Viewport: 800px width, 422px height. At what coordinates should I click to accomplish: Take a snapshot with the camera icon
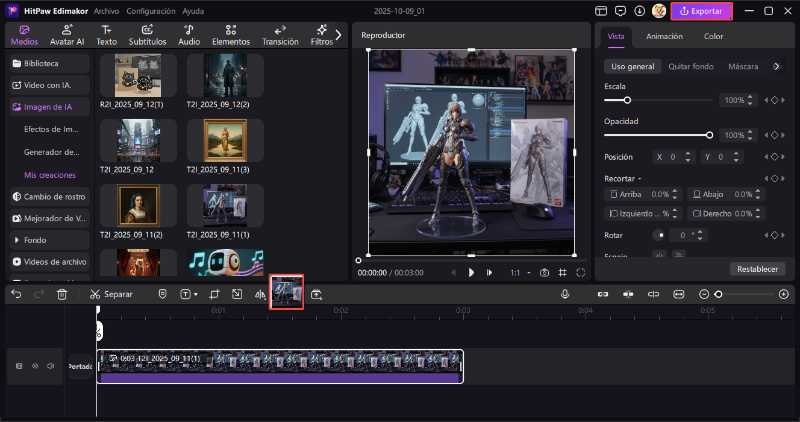tap(545, 272)
